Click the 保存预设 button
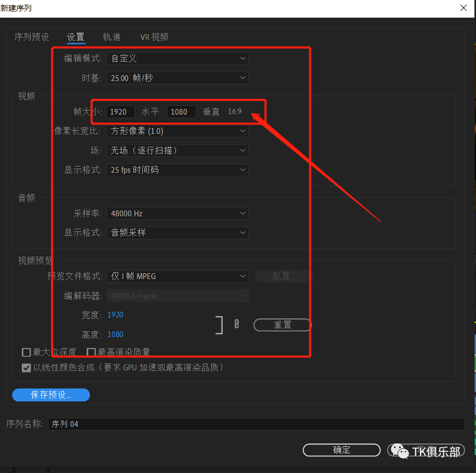 pyautogui.click(x=51, y=395)
